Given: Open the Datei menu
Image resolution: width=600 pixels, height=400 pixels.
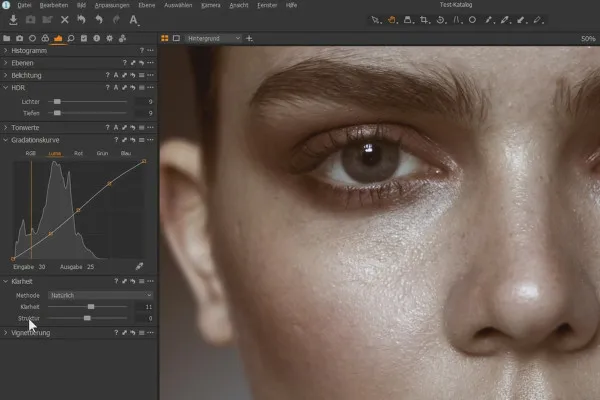Looking at the screenshot, I should point(24,5).
